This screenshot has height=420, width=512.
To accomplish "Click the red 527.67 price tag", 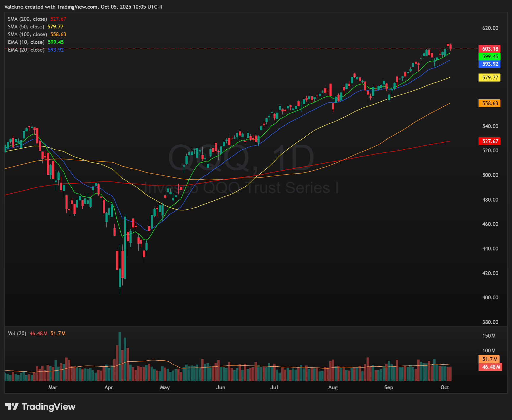I will pyautogui.click(x=489, y=141).
